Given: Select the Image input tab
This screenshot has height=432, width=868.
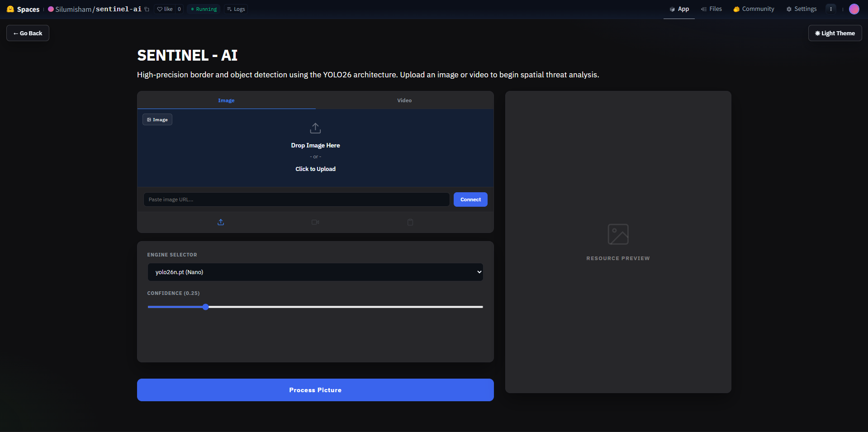Looking at the screenshot, I should coord(226,100).
